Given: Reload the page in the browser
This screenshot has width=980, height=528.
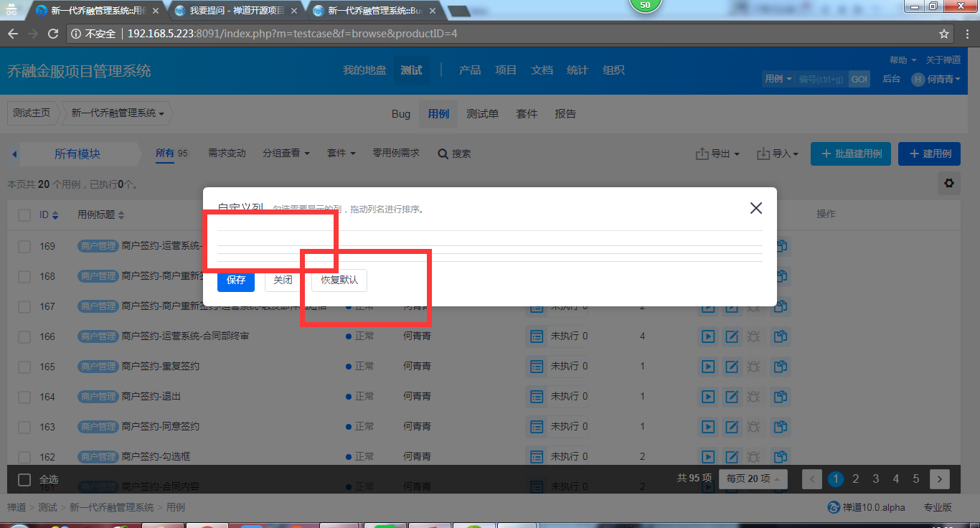Looking at the screenshot, I should [x=52, y=34].
